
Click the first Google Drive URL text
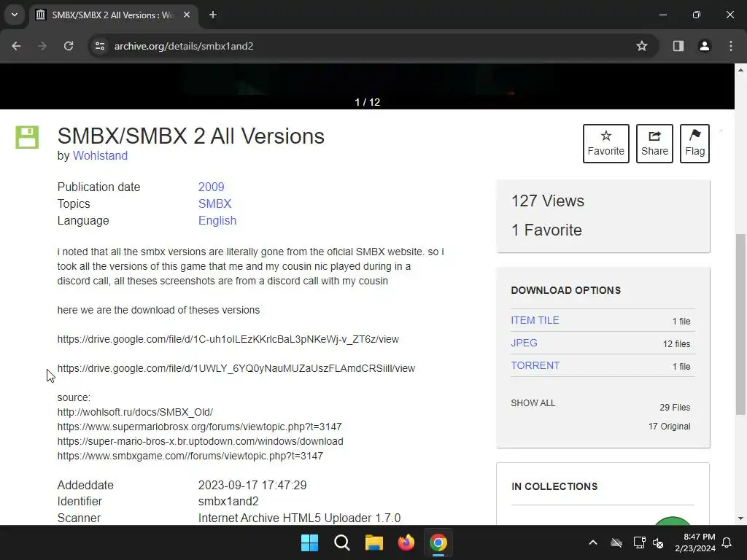click(228, 339)
